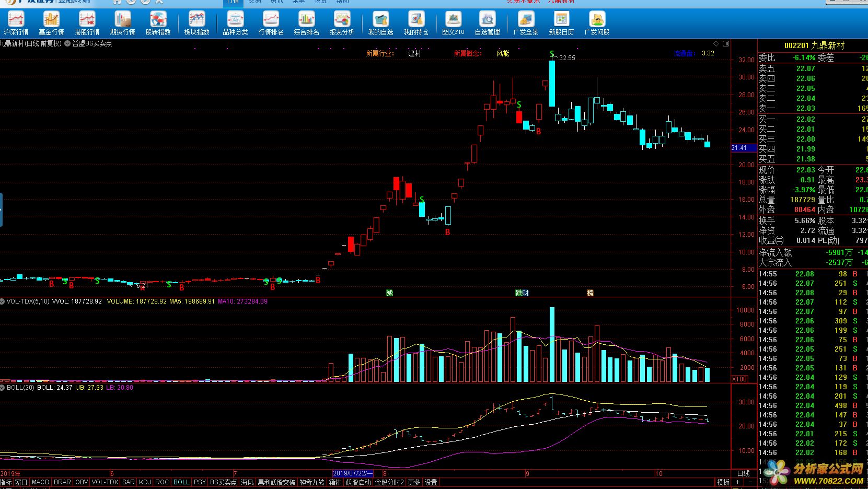Open 股转指数 icon in toolbar

point(158,24)
